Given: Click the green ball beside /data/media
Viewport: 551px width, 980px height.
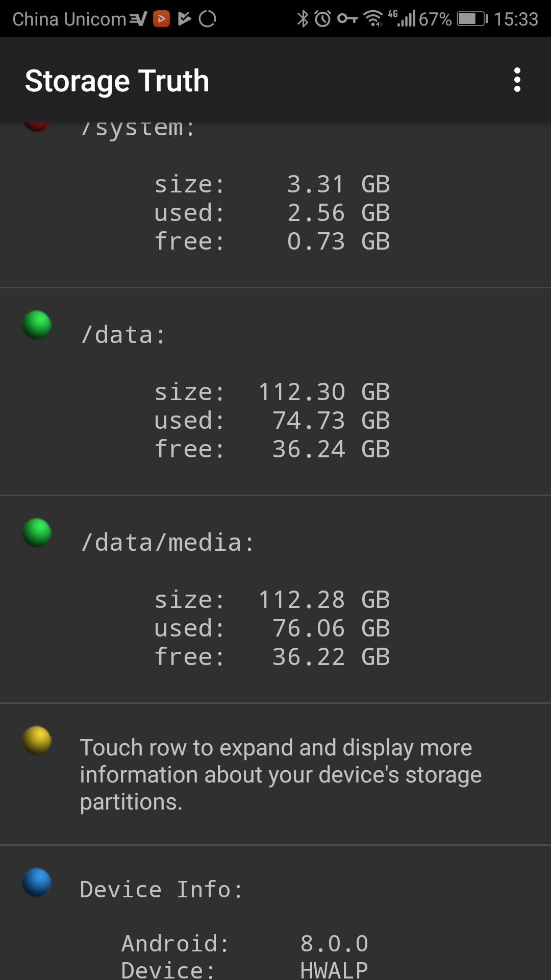Looking at the screenshot, I should click(x=37, y=533).
